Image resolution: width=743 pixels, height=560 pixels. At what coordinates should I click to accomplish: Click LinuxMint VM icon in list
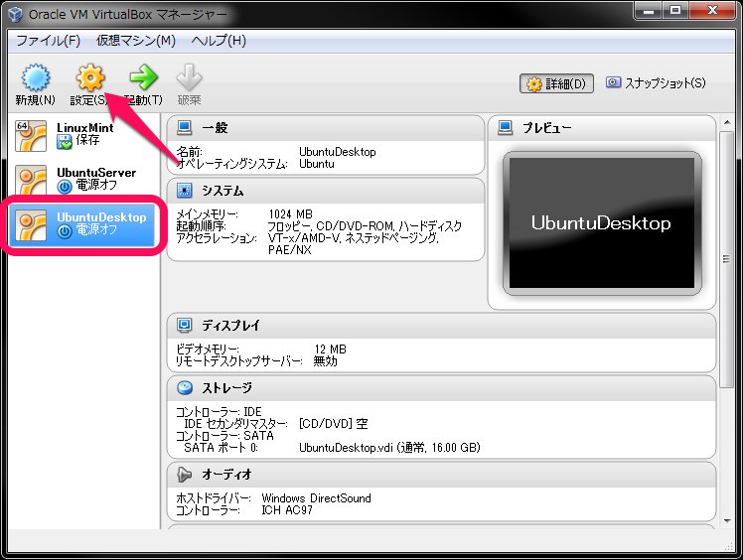click(x=31, y=135)
